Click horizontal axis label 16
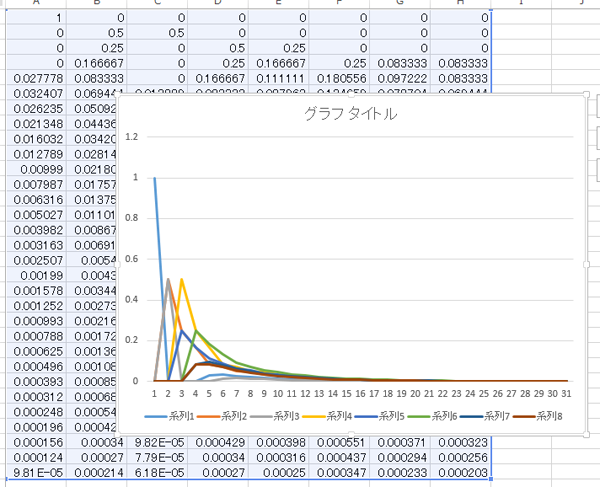 (360, 394)
